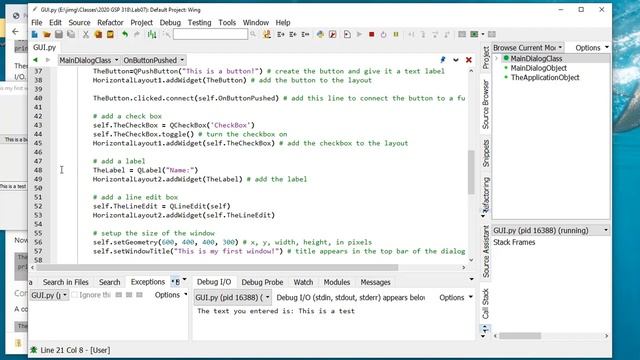
Task: Select TheApplicationObject in the source browser
Action: tap(545, 78)
